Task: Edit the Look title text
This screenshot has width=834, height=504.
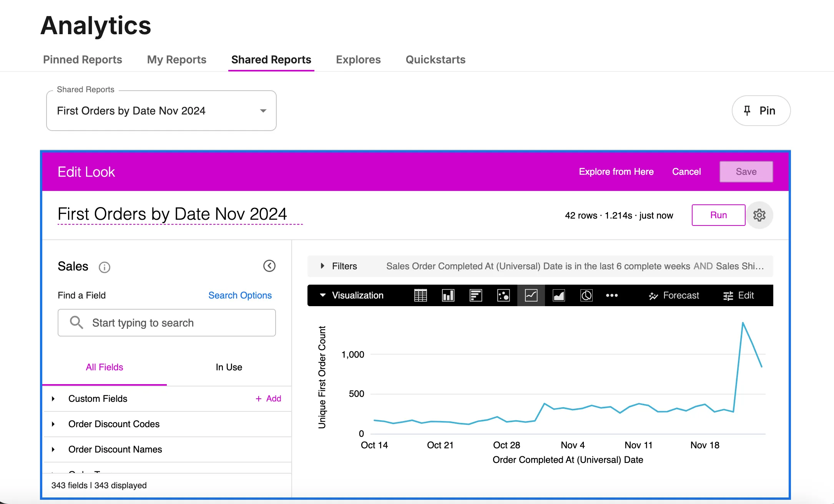Action: pyautogui.click(x=172, y=214)
